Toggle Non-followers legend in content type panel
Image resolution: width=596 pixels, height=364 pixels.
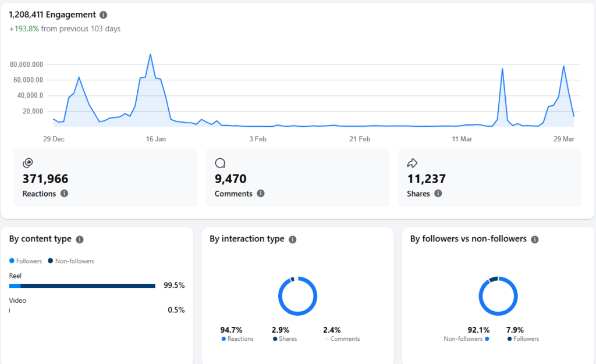(x=70, y=261)
